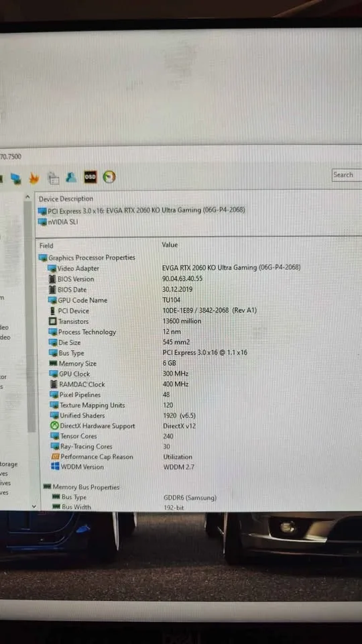Click the Bus Type row icon under graphics processor

[x=53, y=354]
